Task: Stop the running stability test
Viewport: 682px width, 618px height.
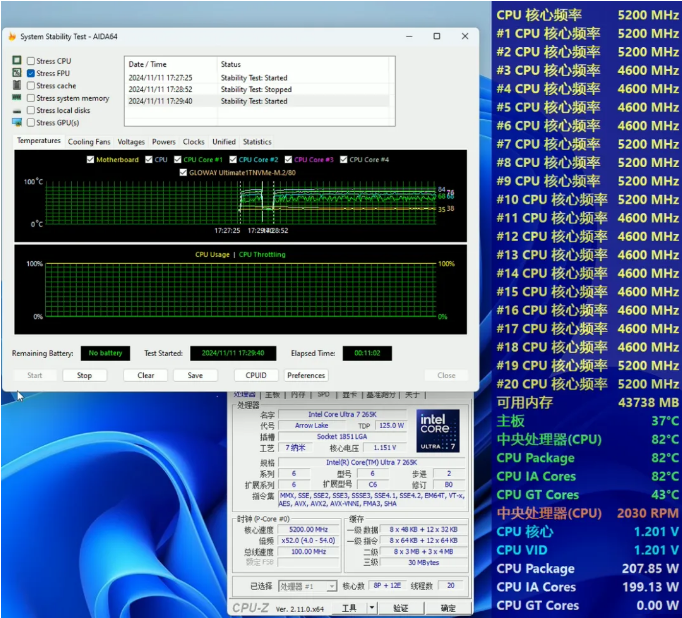Action: click(84, 375)
